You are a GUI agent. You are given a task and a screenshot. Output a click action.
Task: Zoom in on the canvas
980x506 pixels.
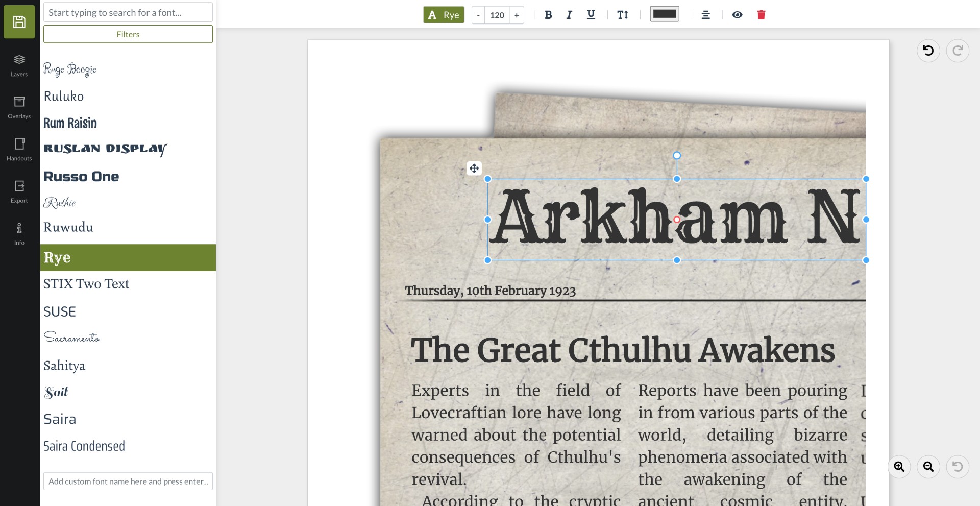[x=899, y=467]
